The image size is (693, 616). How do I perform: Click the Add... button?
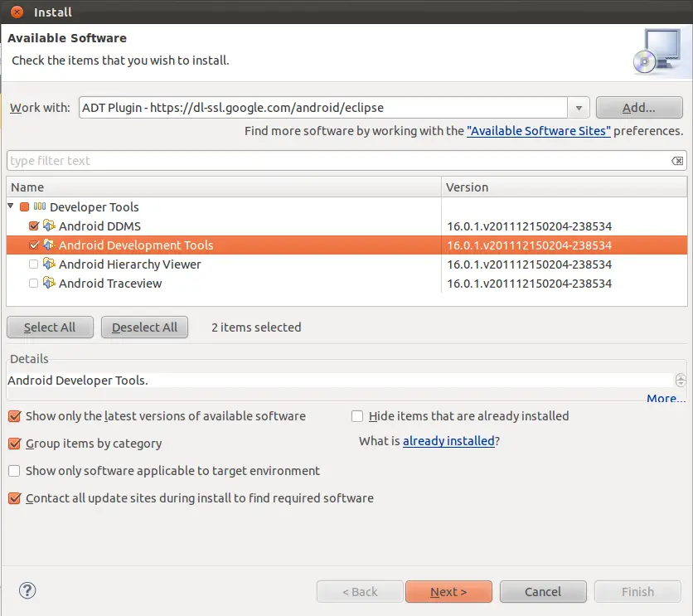point(639,108)
